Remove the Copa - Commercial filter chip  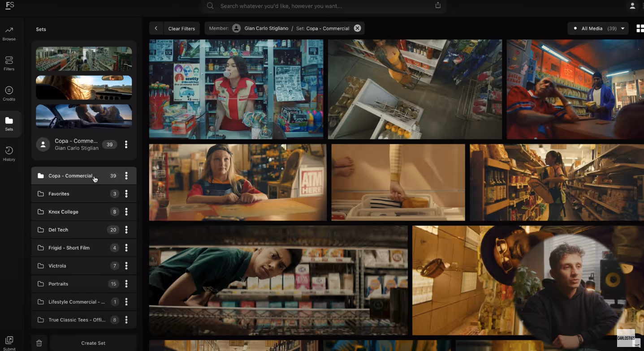coord(357,28)
